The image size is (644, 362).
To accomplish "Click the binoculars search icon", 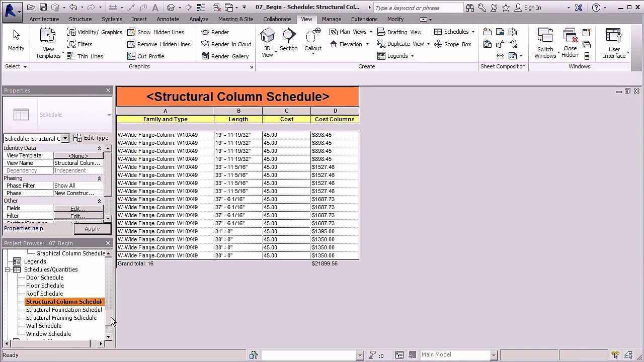I will 469,8.
